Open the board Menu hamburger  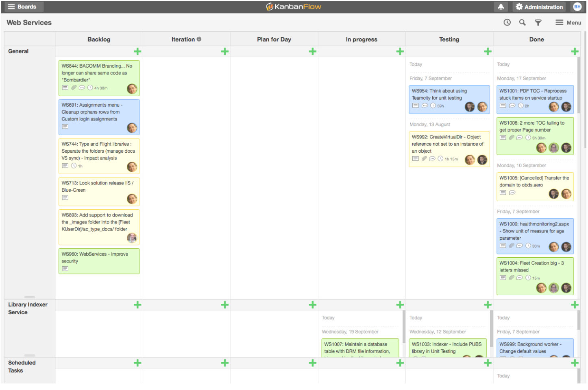coord(568,23)
